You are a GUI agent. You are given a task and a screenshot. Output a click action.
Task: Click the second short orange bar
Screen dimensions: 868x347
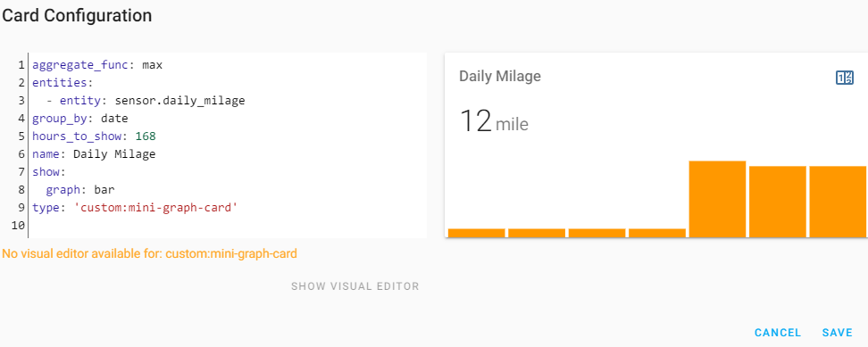click(x=537, y=233)
